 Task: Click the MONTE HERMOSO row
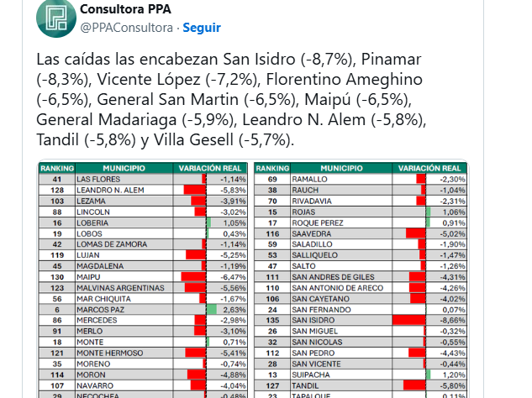(143, 353)
